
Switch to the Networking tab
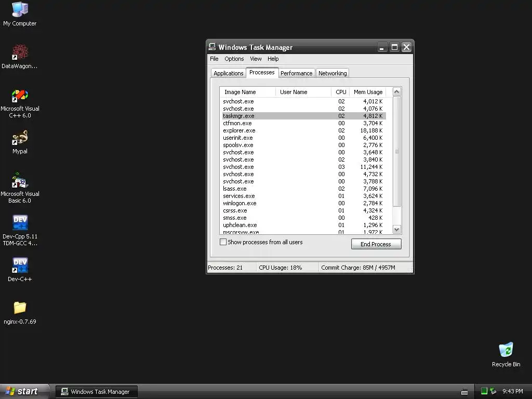332,73
